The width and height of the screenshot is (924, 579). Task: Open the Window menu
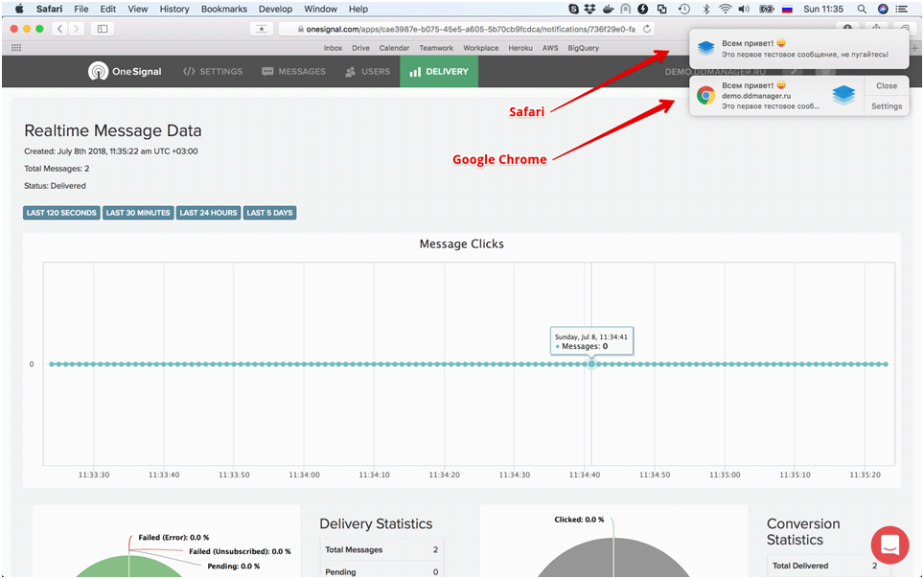[x=320, y=9]
